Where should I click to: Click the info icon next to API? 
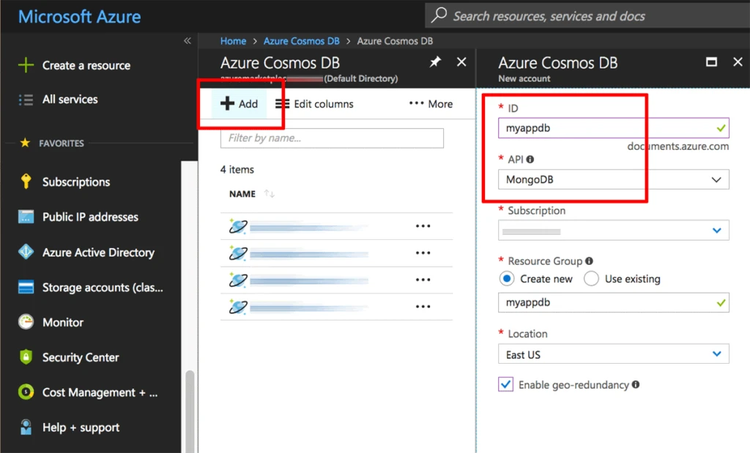pos(530,159)
